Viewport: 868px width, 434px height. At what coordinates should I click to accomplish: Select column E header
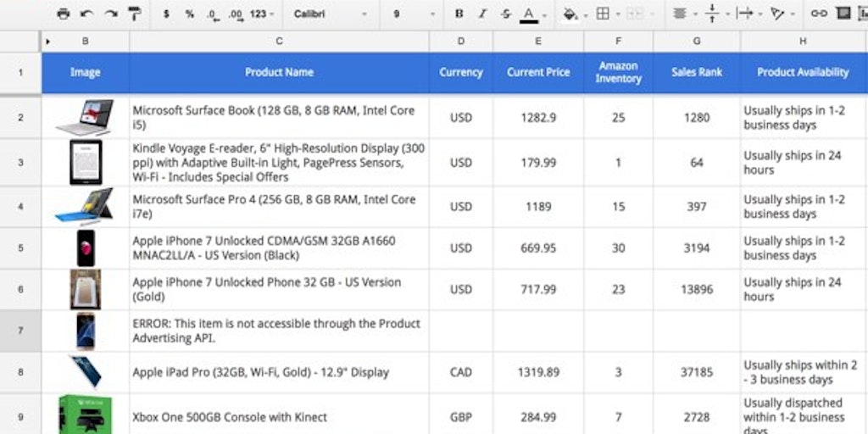point(538,42)
